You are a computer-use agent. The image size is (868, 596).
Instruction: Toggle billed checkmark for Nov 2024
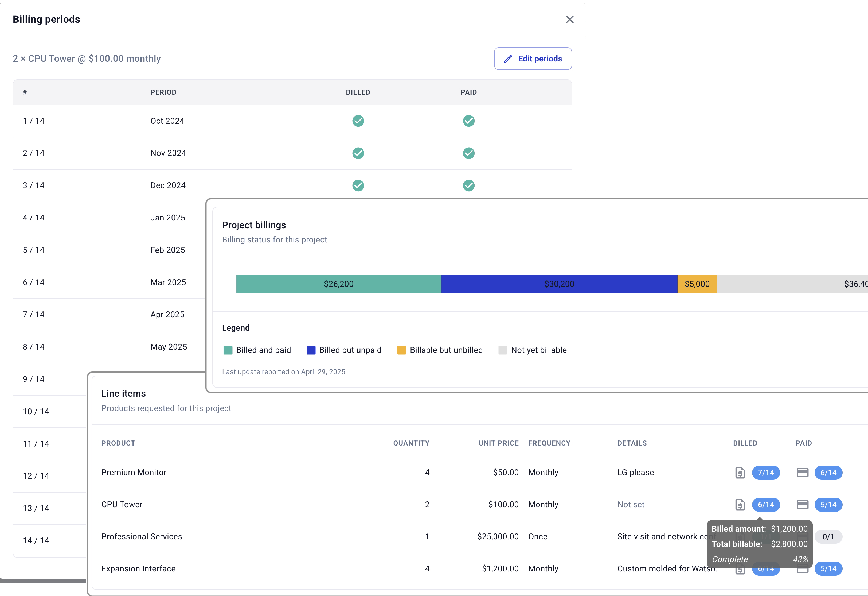click(358, 153)
